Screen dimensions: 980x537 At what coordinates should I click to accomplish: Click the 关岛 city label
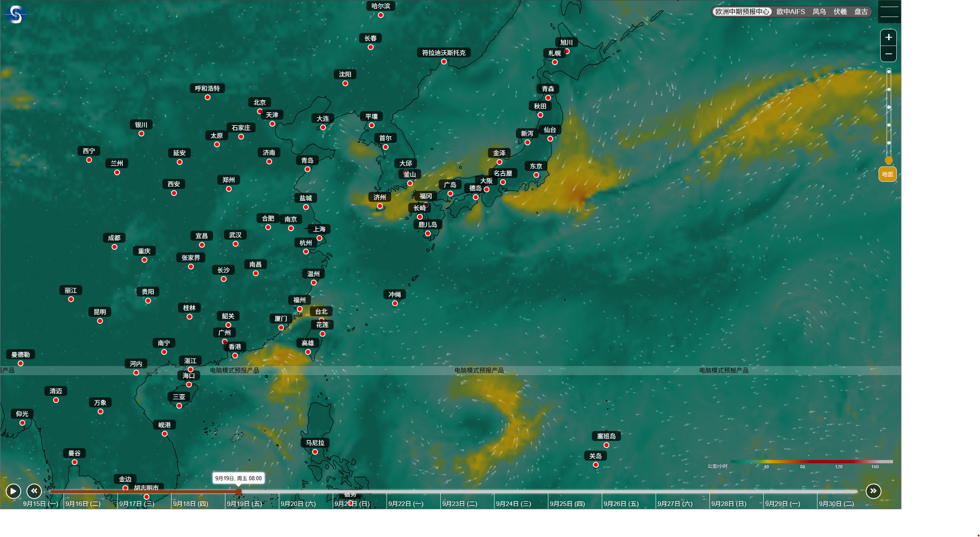[595, 456]
